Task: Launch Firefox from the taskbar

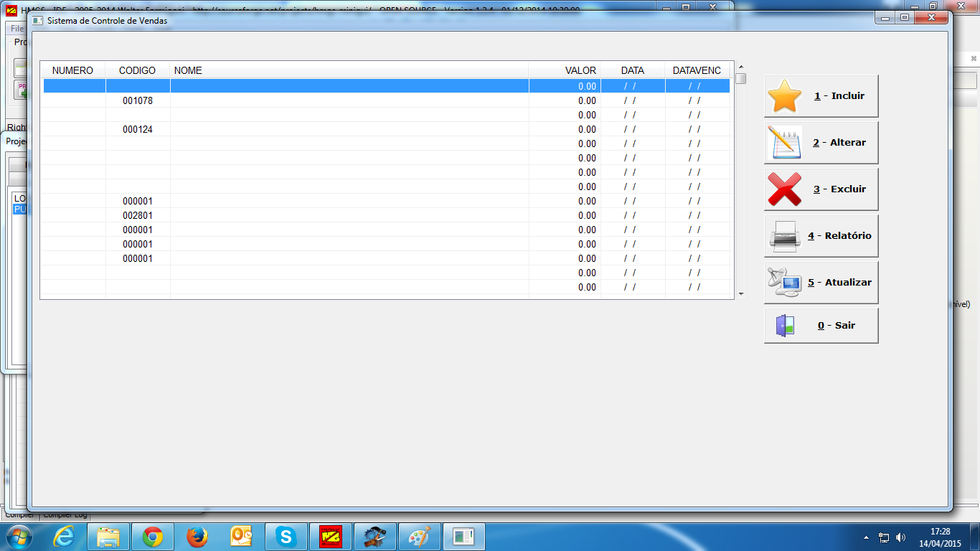Action: coord(197,536)
